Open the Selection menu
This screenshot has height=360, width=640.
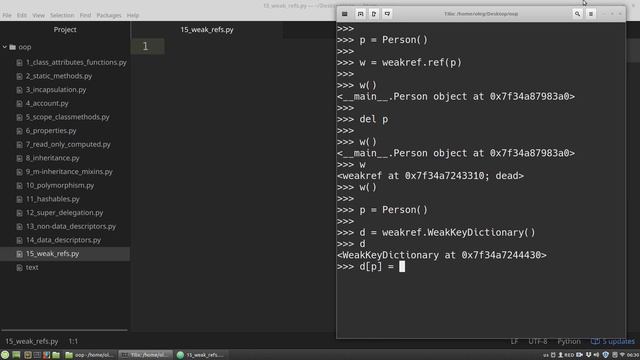tap(62, 15)
